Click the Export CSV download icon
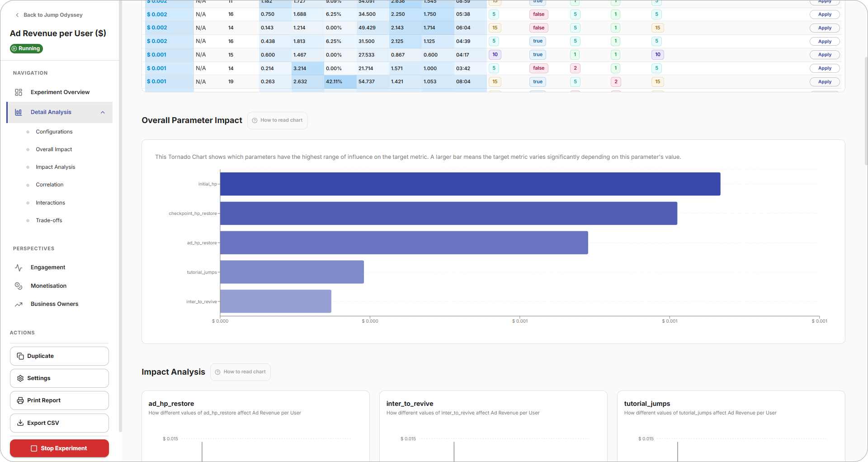 coord(20,423)
